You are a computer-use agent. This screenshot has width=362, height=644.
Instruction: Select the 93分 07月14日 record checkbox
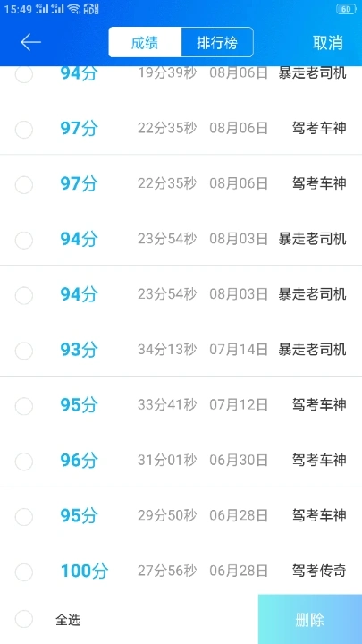coord(24,351)
